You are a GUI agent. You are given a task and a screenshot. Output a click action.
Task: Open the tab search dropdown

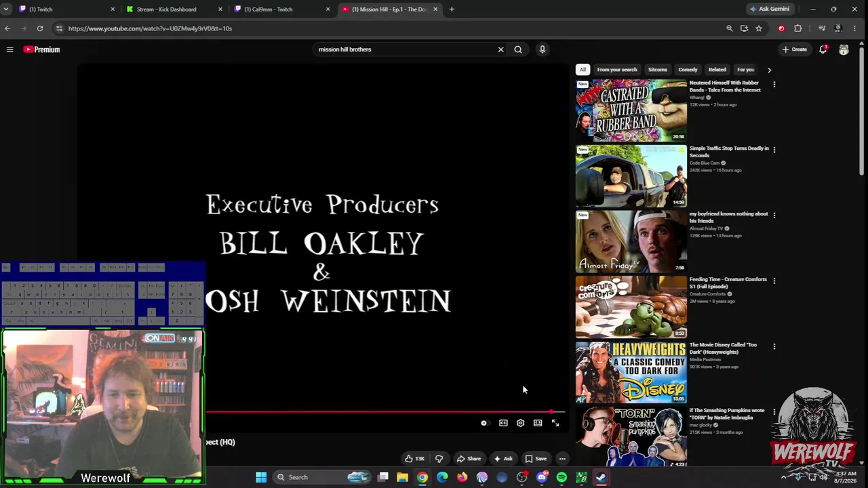pyautogui.click(x=6, y=9)
